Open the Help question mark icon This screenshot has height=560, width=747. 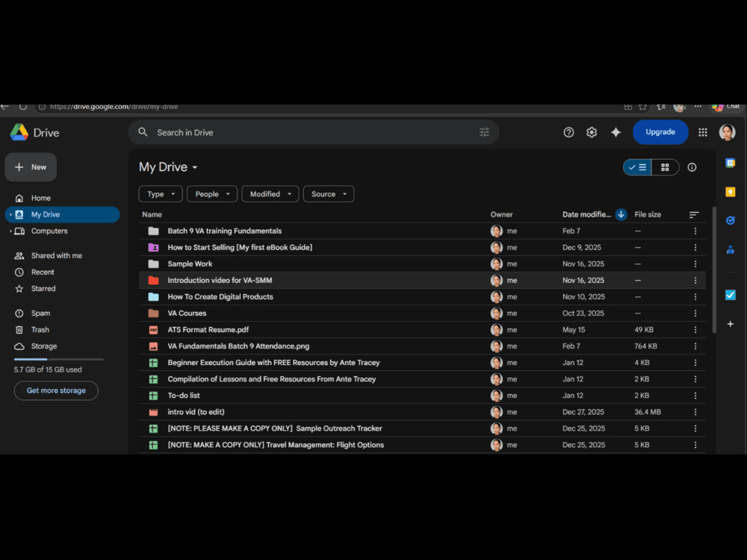[x=568, y=132]
